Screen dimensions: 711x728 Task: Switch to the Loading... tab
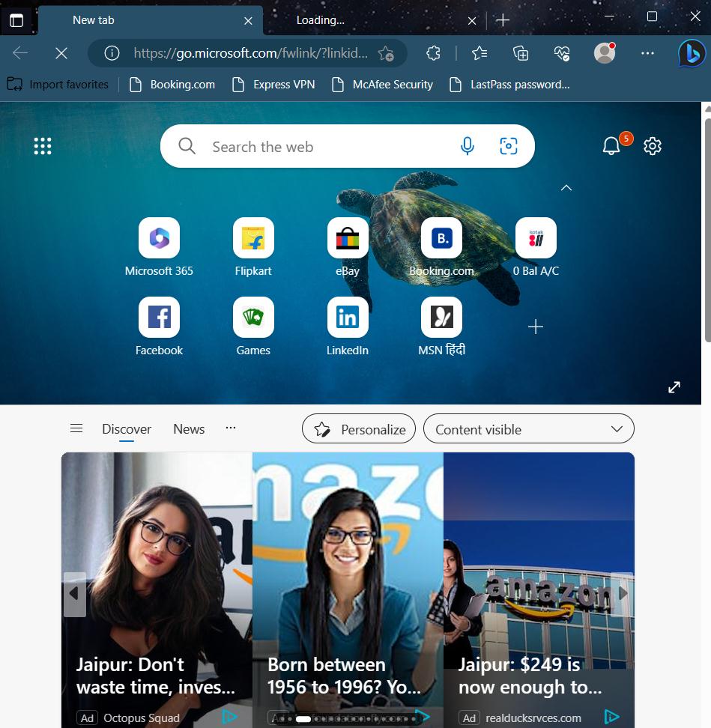374,20
